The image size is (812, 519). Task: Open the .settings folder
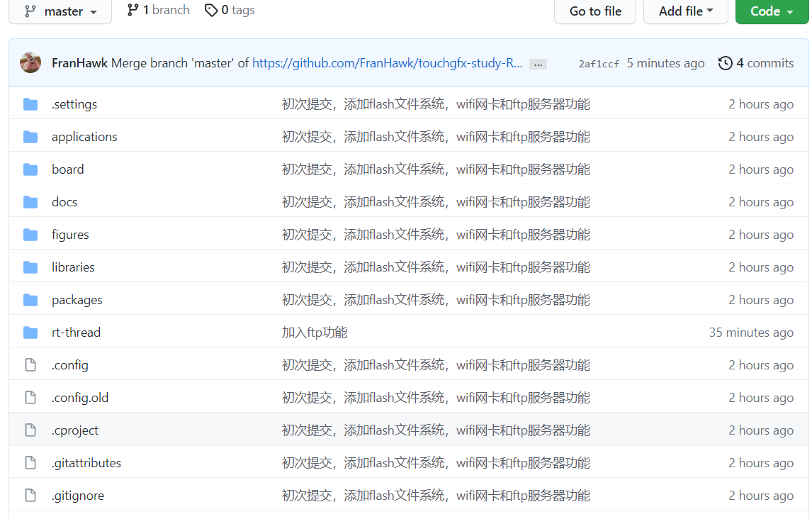coord(74,104)
